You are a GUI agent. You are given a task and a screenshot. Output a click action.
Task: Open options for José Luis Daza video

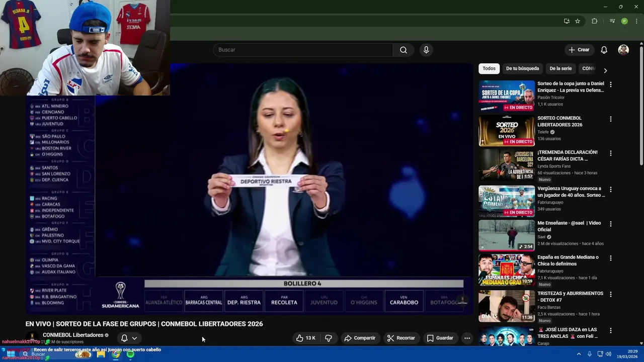610,330
